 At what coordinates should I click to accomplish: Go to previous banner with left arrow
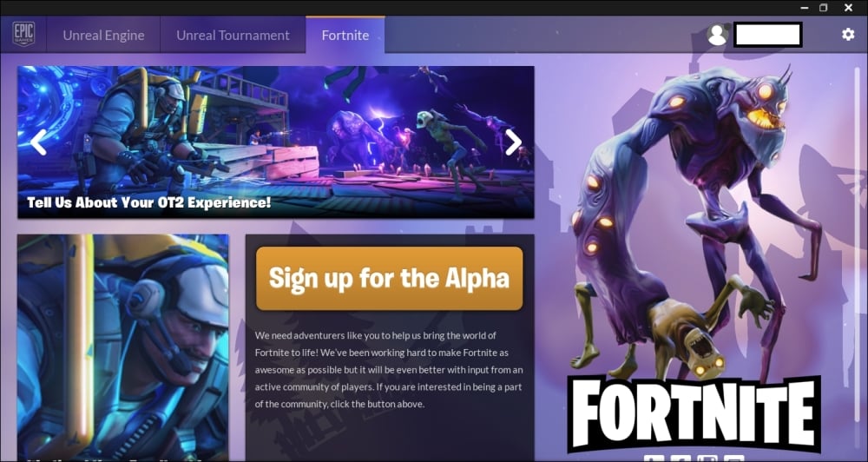pos(38,142)
